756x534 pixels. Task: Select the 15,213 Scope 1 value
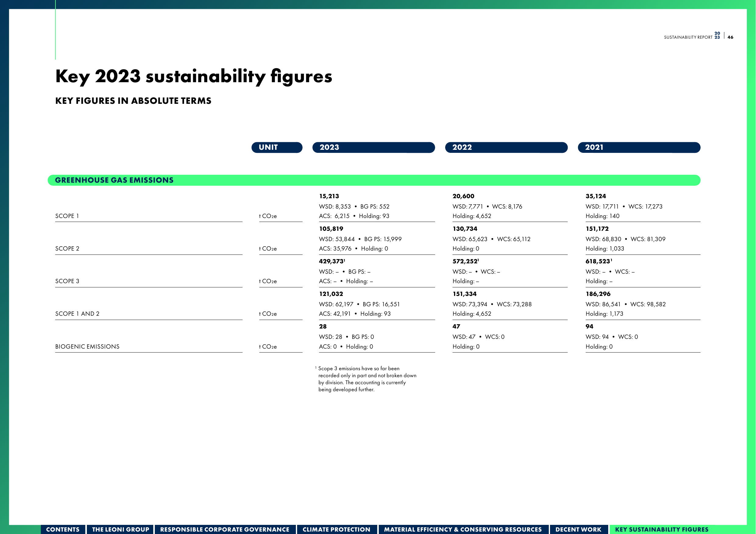point(329,196)
